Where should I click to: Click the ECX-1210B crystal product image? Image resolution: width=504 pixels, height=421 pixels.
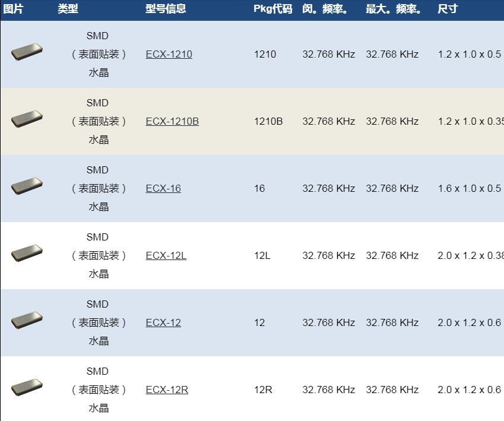[27, 119]
